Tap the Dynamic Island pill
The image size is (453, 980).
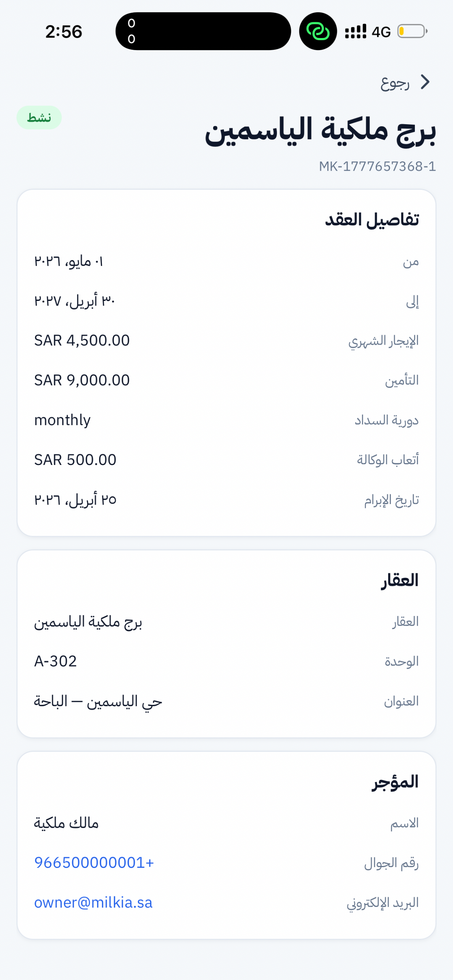[203, 31]
